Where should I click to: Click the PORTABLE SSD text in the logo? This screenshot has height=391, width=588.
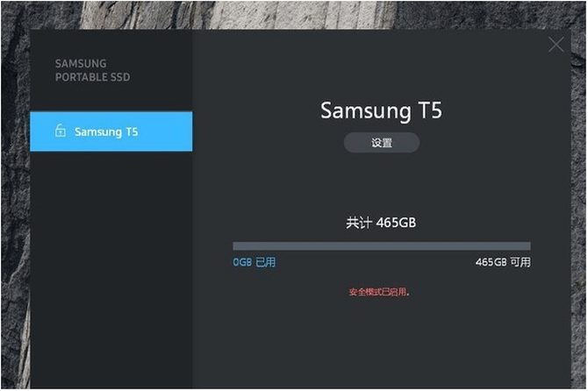pos(93,77)
